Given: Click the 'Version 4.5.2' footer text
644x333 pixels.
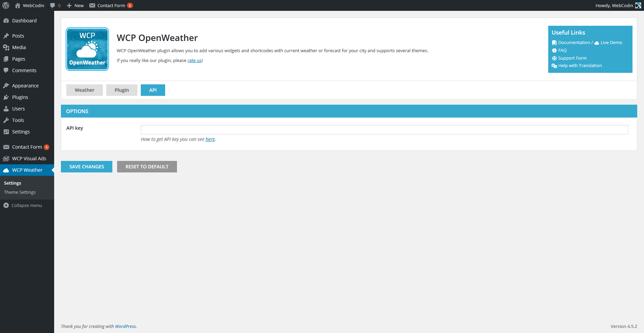Looking at the screenshot, I should point(624,327).
